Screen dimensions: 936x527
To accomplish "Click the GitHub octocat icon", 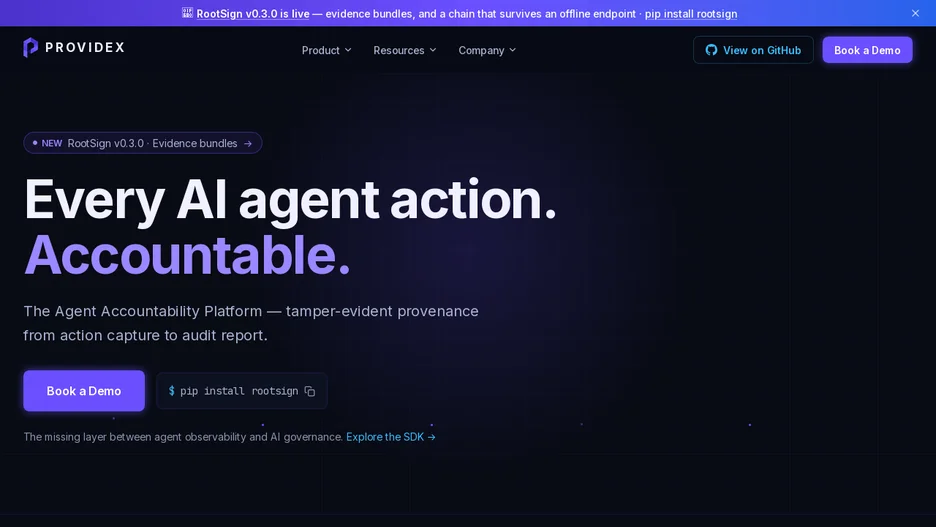I will [711, 50].
